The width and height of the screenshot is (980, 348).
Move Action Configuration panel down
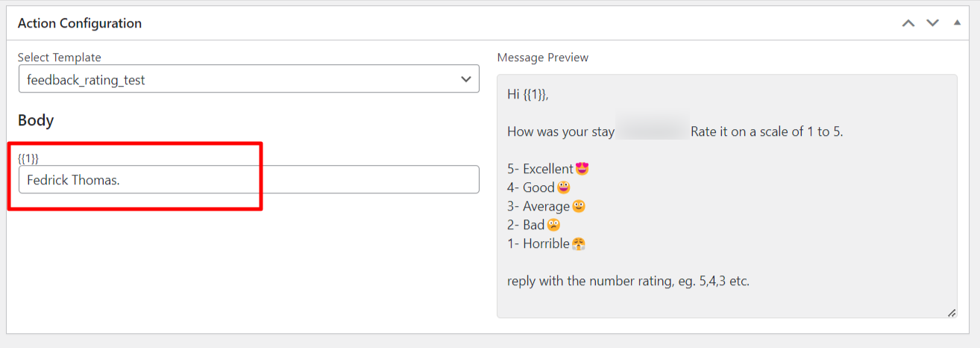932,23
